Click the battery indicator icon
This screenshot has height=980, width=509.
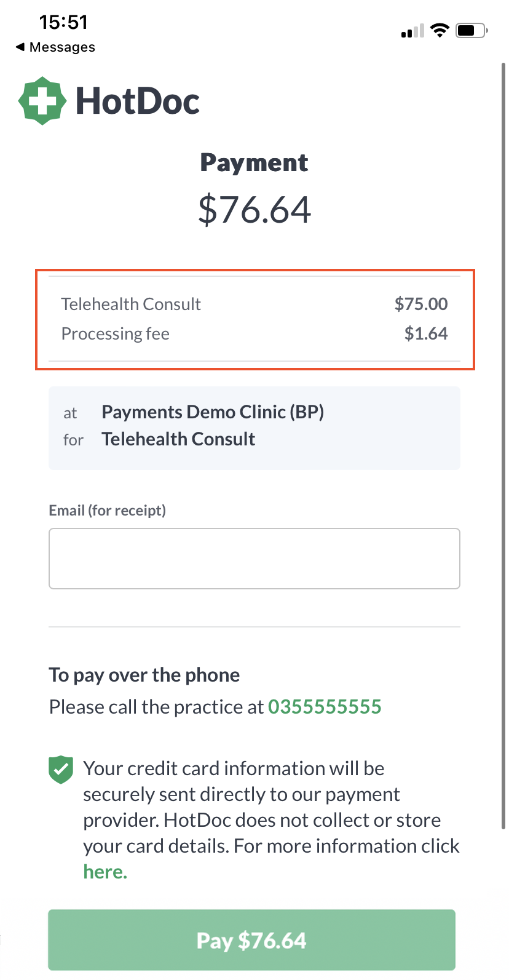470,30
